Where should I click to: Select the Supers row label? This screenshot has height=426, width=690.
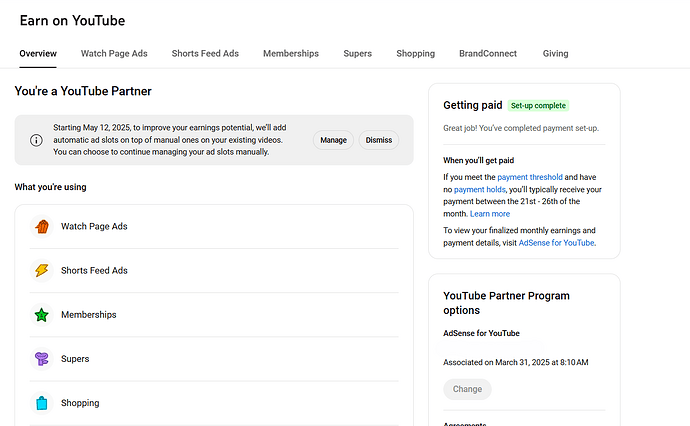[75, 359]
